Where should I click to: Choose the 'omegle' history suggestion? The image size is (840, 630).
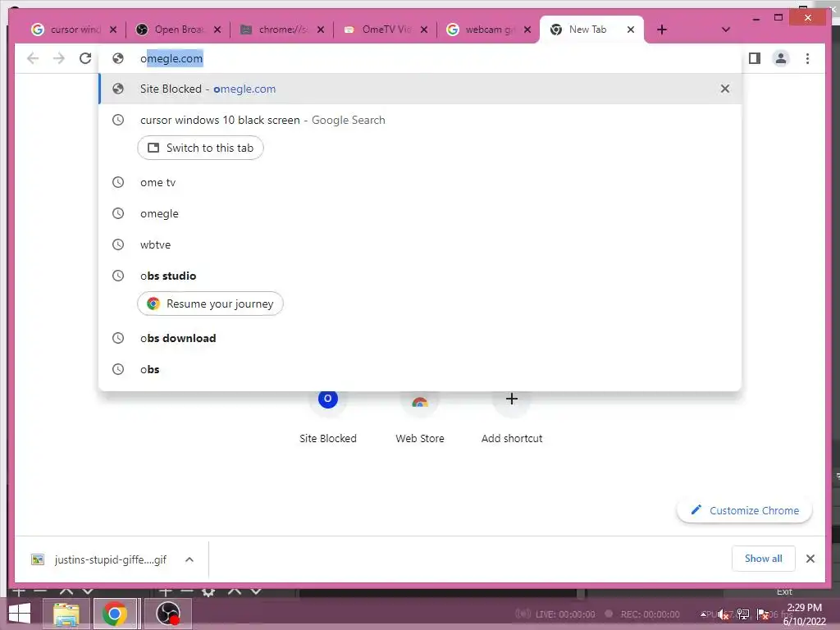coord(421,214)
